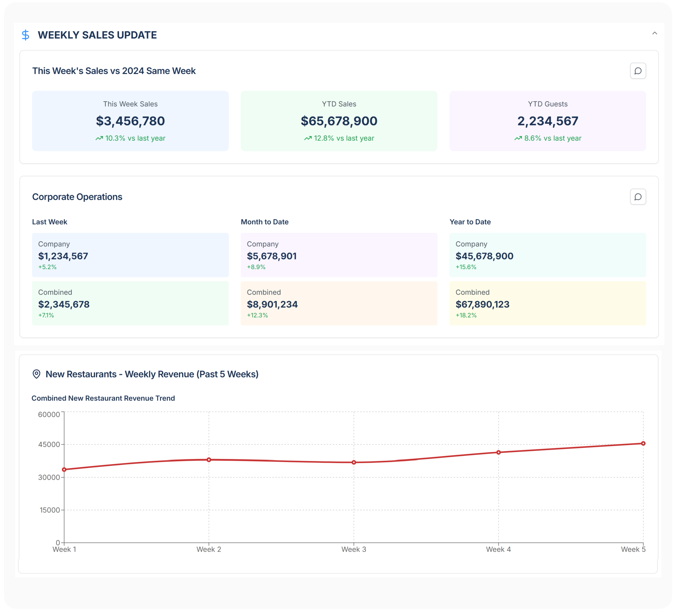Open the This Week Sales $3,456,780 card
The image size is (679, 616).
pyautogui.click(x=130, y=121)
